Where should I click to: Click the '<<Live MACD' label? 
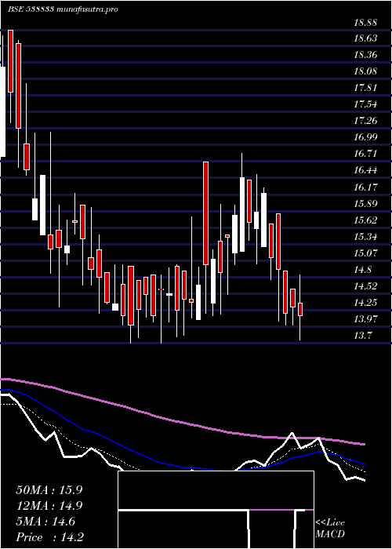click(330, 529)
